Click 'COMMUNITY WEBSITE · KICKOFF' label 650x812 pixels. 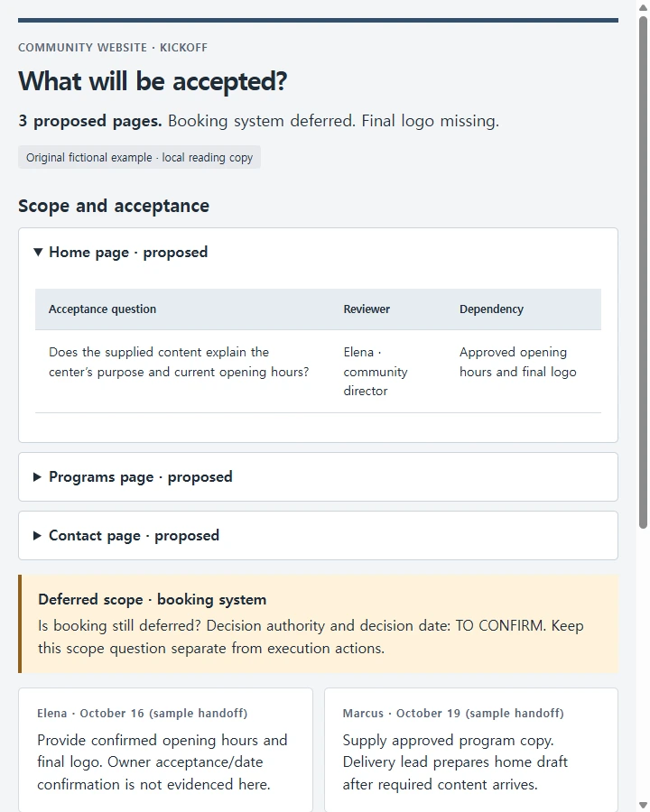113,48
